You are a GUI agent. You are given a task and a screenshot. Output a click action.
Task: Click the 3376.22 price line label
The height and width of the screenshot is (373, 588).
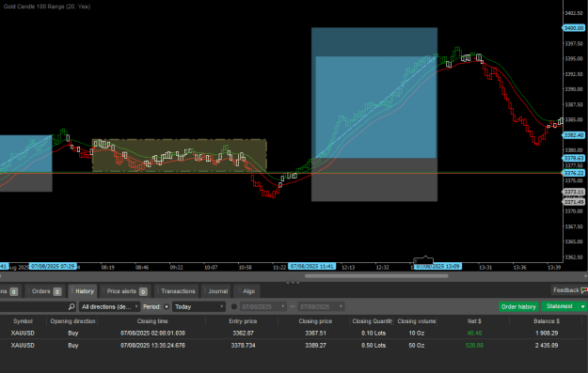coord(574,173)
